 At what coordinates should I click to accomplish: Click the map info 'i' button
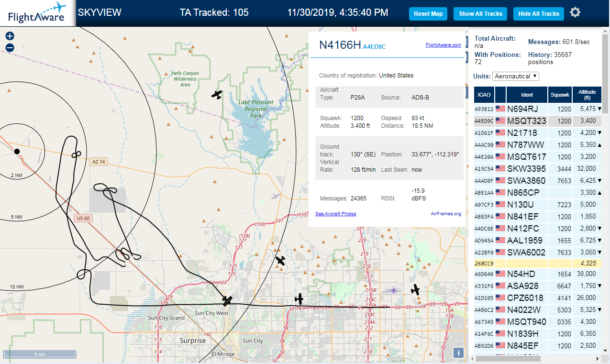458,353
